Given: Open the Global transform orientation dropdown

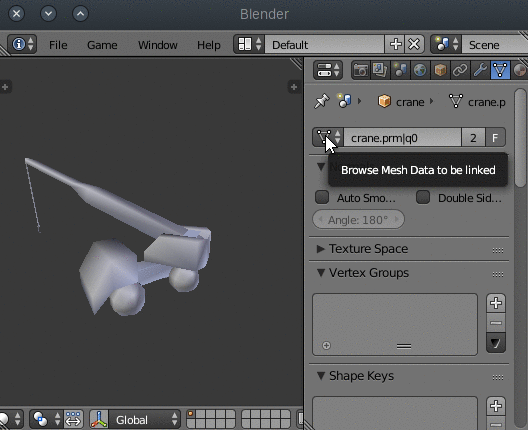Looking at the screenshot, I should (145, 419).
